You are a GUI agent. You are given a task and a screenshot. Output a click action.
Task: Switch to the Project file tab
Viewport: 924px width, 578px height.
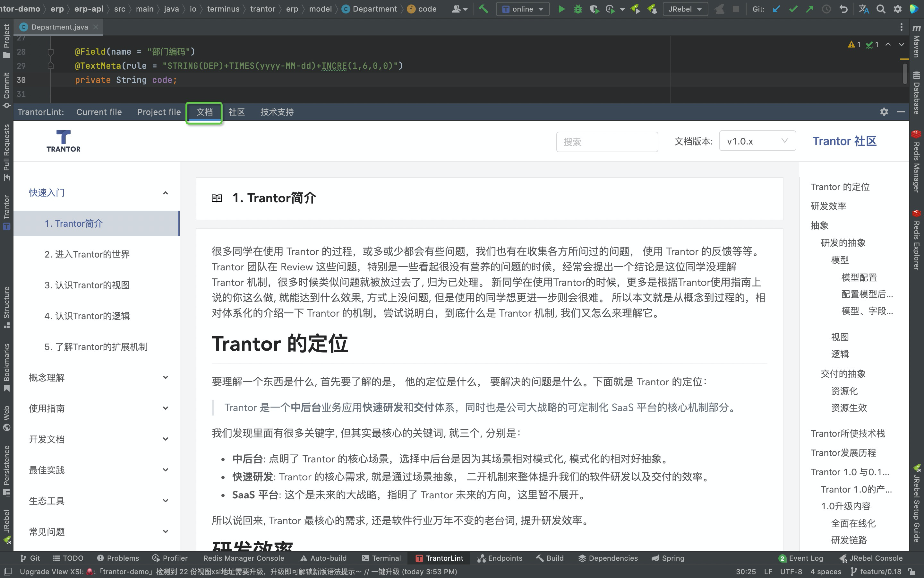pyautogui.click(x=159, y=112)
